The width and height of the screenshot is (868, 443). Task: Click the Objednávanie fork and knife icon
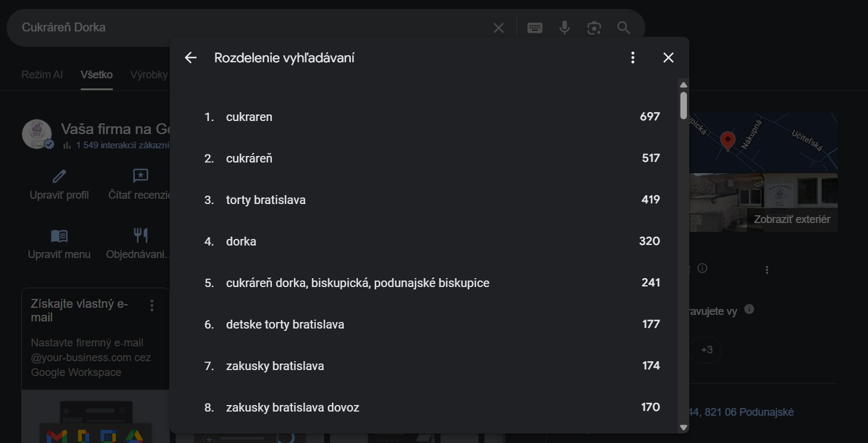[141, 235]
